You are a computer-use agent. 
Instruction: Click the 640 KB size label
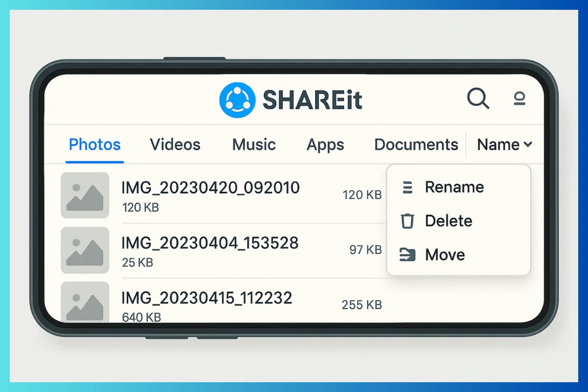142,317
